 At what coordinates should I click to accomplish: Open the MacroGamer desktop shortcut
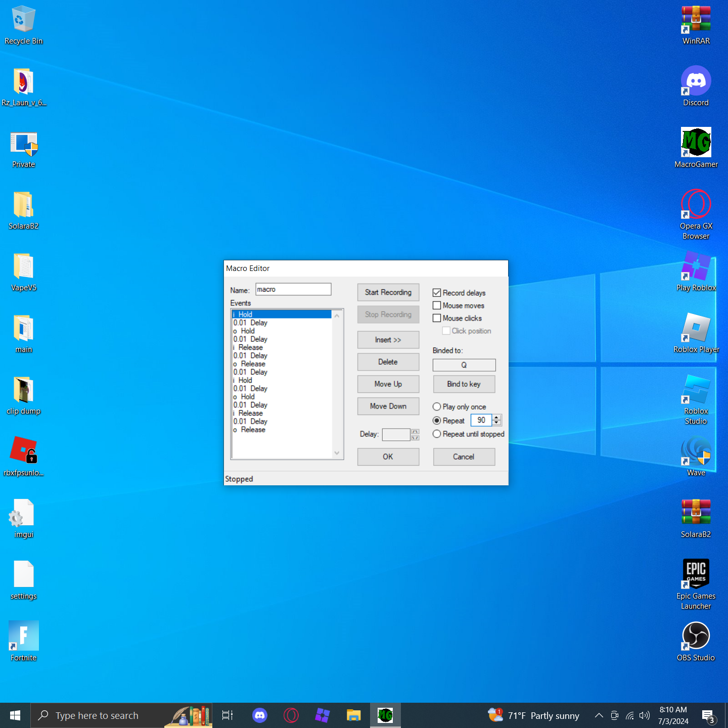(x=696, y=143)
